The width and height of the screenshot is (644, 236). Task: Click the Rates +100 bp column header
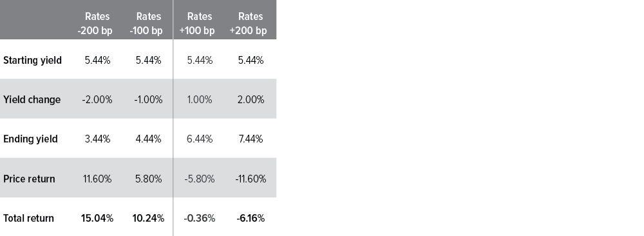[197, 23]
